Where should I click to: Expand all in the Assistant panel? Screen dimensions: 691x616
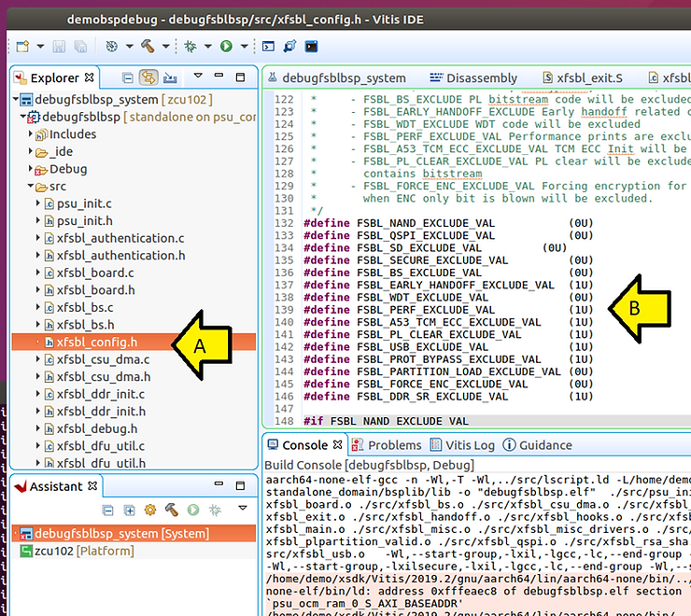(x=129, y=511)
